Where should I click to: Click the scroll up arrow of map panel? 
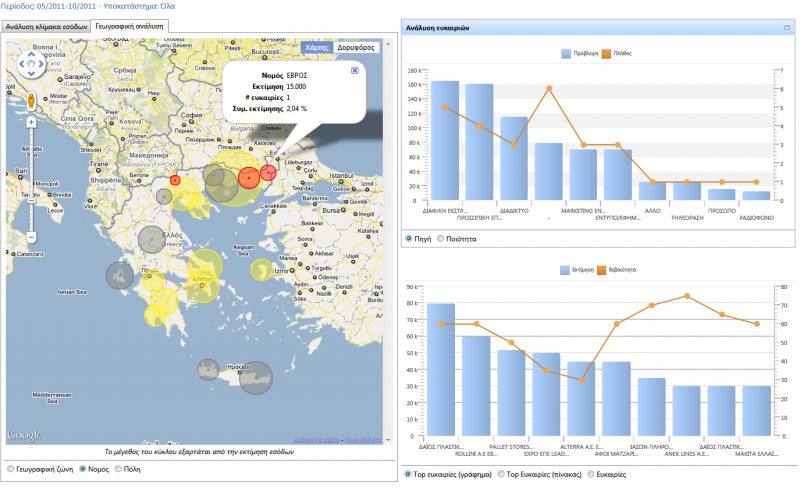pyautogui.click(x=389, y=44)
